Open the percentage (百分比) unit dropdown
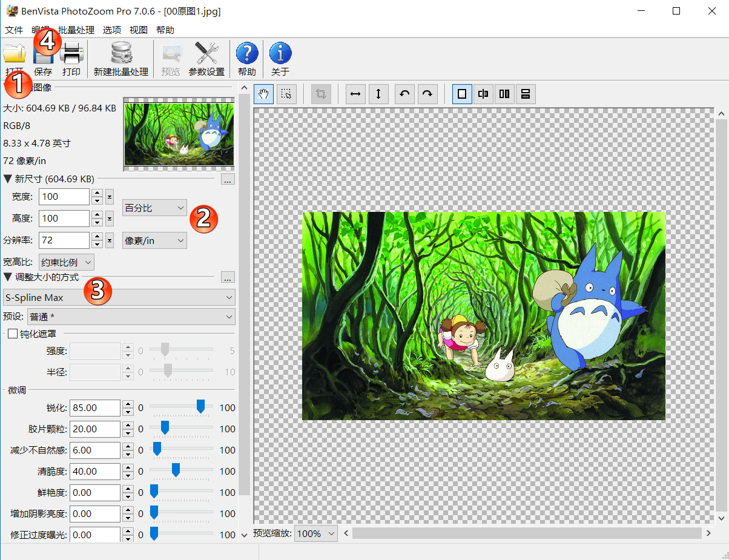729x560 pixels. [154, 208]
